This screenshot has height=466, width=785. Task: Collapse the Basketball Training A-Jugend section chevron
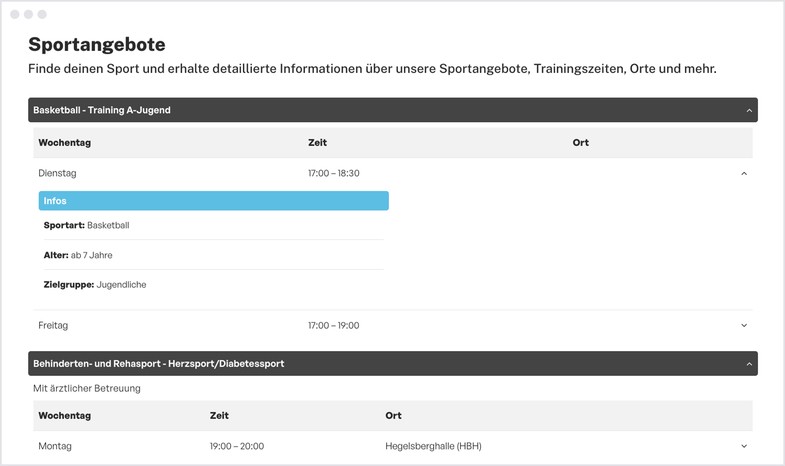[x=749, y=110]
